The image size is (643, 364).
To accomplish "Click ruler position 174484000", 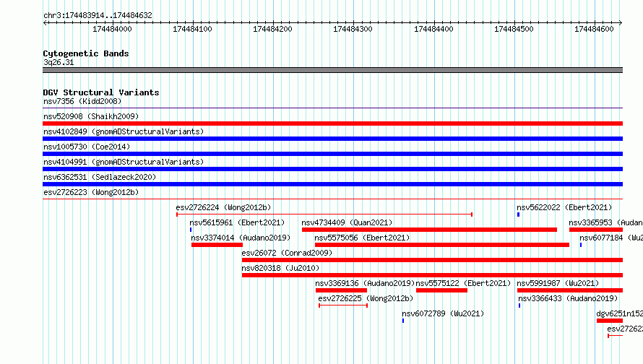I will [112, 29].
